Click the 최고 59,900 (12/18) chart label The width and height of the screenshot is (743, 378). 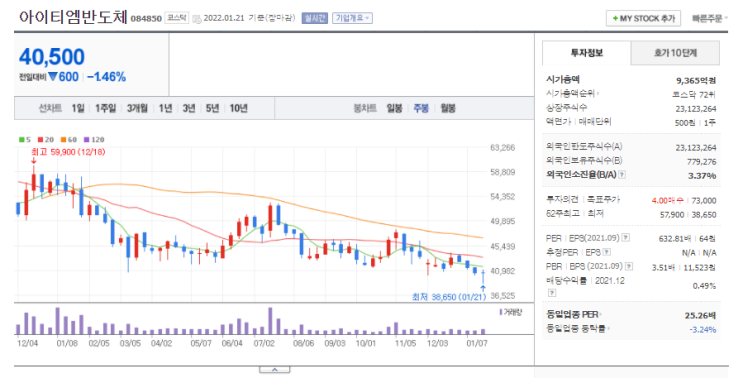pyautogui.click(x=68, y=152)
